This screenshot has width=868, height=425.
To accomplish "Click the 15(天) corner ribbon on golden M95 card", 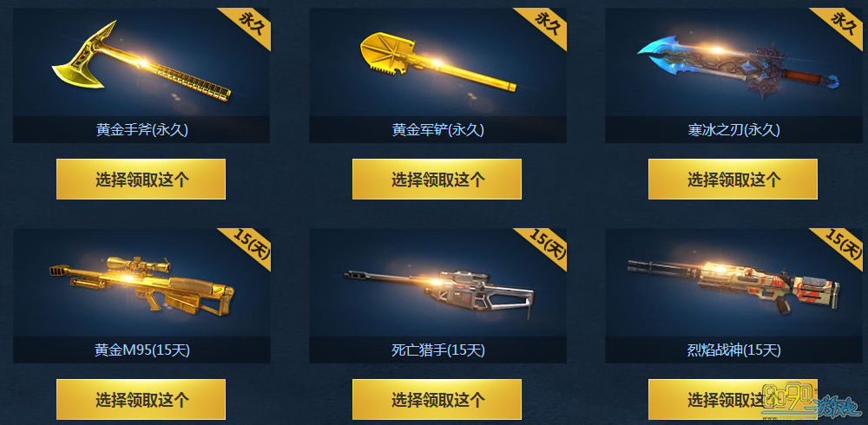I will pos(249,245).
